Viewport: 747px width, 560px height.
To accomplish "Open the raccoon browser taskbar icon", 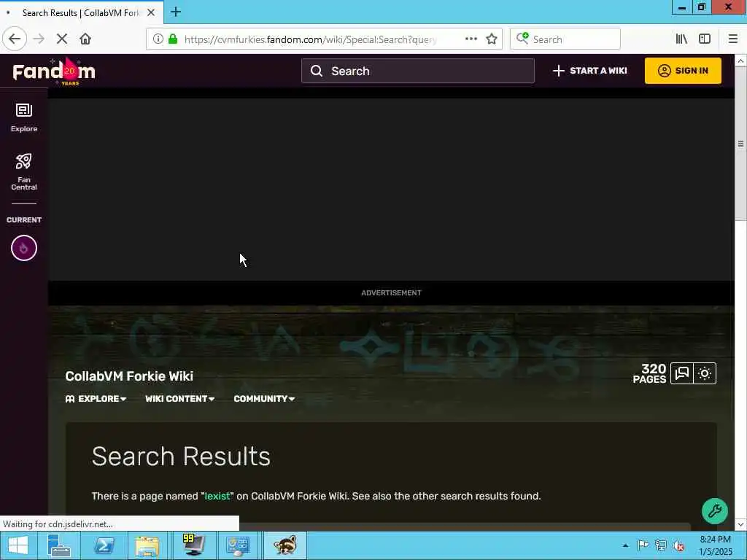I will click(285, 545).
